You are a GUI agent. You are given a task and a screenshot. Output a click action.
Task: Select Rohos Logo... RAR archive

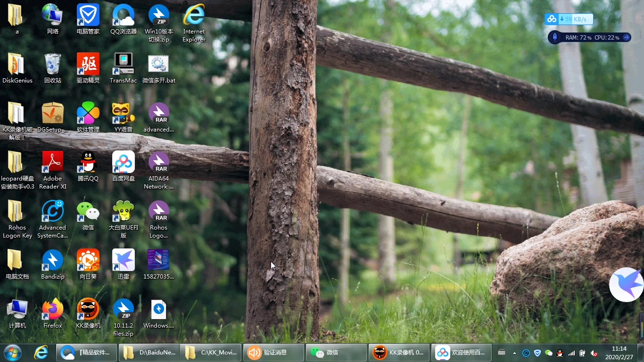click(159, 219)
